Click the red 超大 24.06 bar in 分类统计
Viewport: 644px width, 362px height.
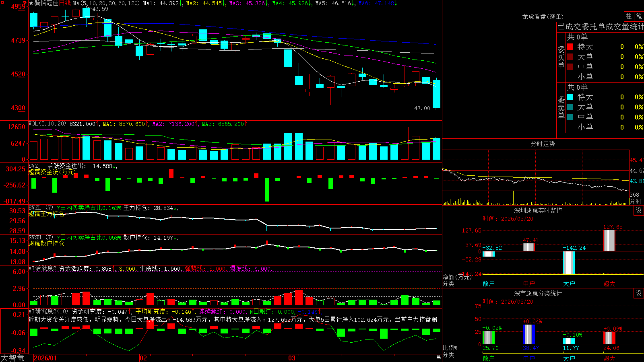pyautogui.click(x=609, y=338)
